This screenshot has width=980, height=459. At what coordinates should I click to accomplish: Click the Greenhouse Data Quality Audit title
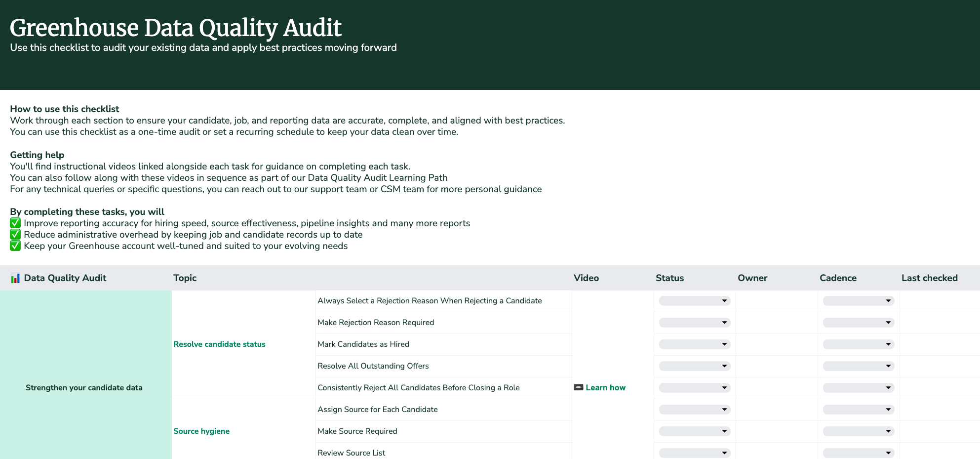click(176, 28)
